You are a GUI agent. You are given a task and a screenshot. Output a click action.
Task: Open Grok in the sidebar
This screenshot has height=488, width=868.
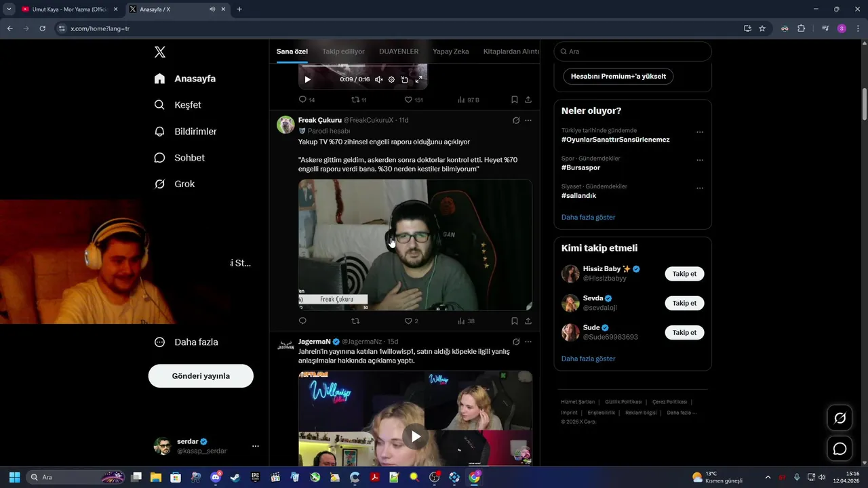tap(174, 184)
